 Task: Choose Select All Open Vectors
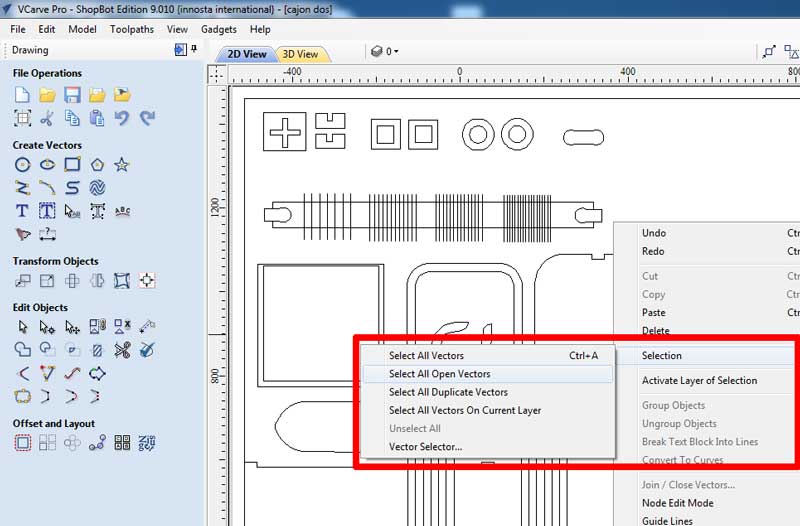pos(488,374)
